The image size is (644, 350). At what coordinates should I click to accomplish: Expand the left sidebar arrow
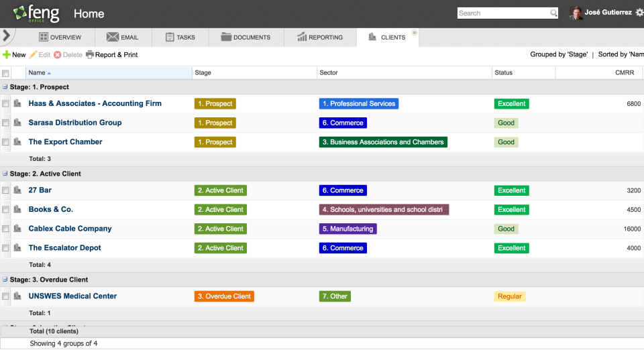coord(6,35)
